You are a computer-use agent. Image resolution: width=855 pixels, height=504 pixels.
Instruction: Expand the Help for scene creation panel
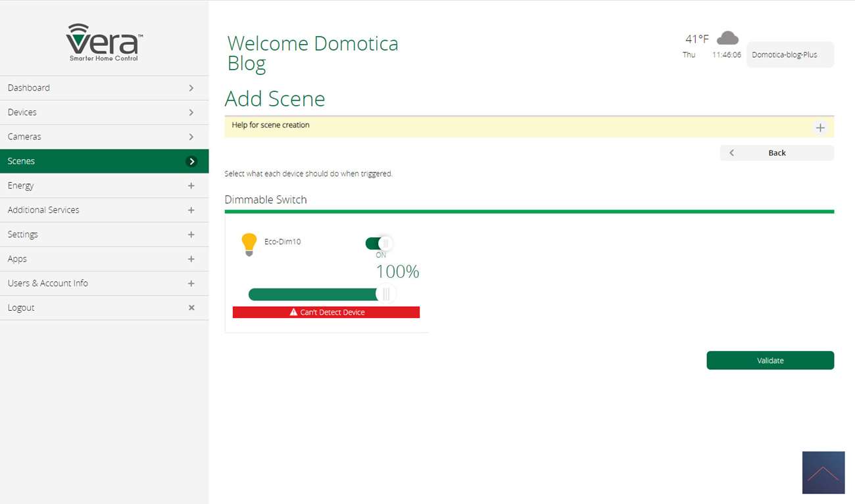click(819, 127)
